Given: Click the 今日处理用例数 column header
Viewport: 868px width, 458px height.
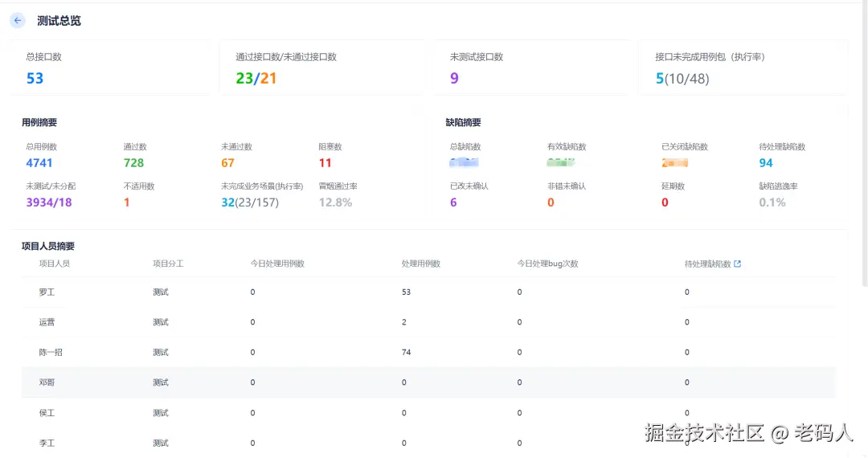Looking at the screenshot, I should pyautogui.click(x=277, y=264).
